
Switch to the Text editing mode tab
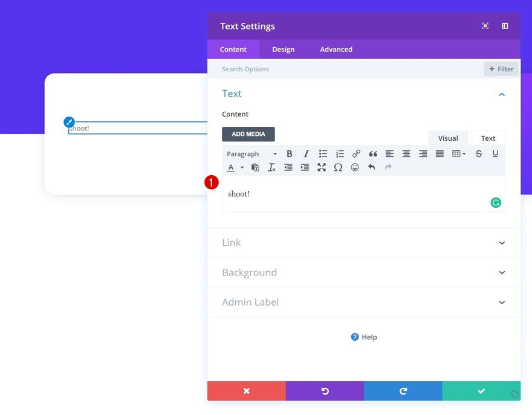[x=488, y=138]
